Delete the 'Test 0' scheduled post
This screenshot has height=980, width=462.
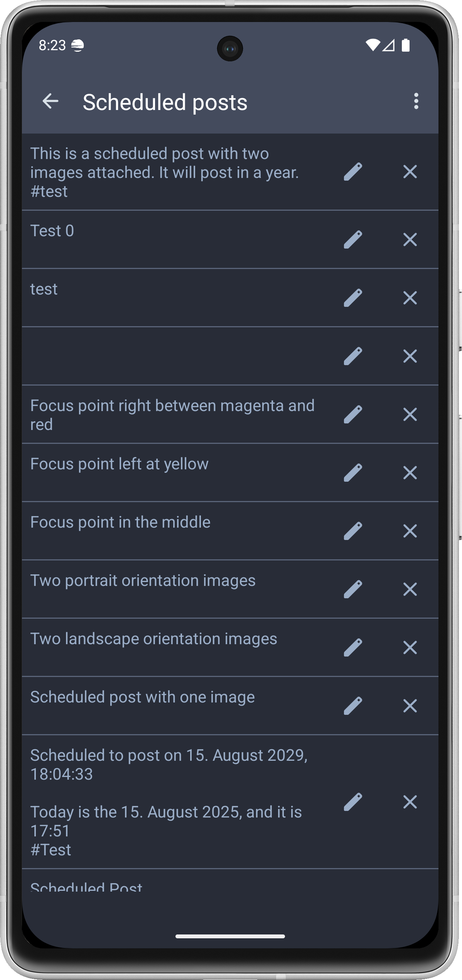point(410,240)
